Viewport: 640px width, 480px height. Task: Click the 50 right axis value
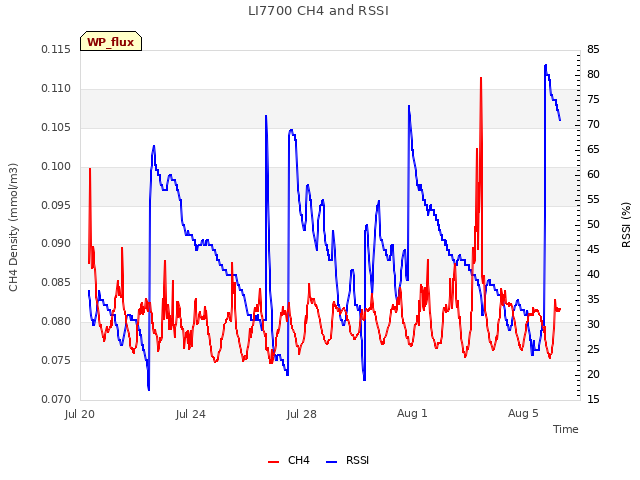coord(593,224)
